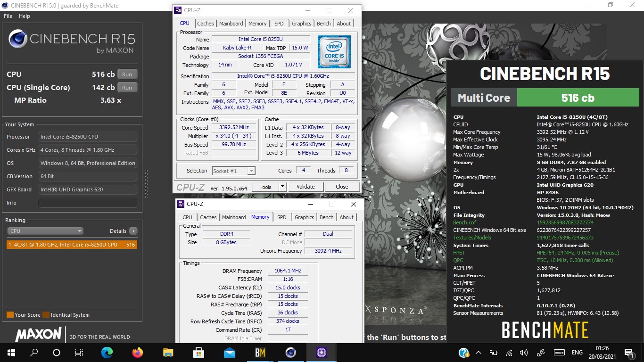Open Bench tab in top CPU-Z window
644x362 pixels.
click(x=324, y=24)
